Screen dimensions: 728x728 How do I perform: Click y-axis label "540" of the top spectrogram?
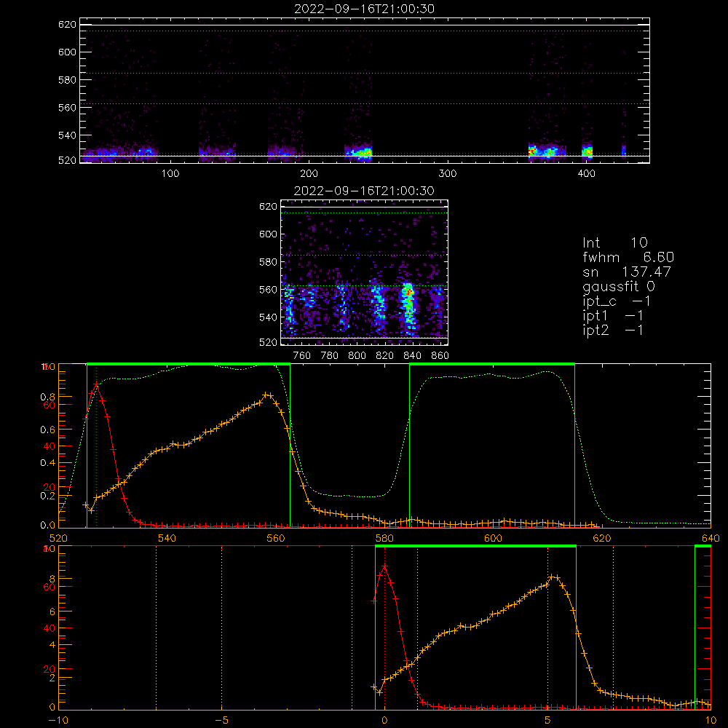67,135
